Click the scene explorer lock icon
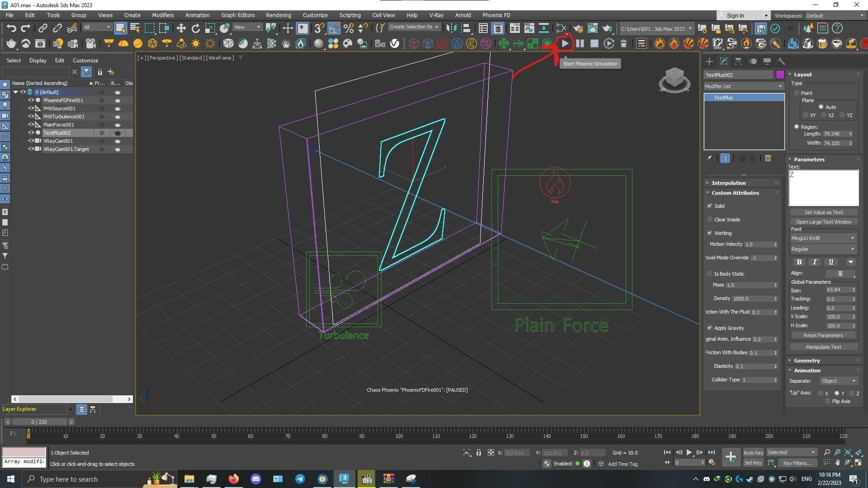The width and height of the screenshot is (868, 488). 100,72
